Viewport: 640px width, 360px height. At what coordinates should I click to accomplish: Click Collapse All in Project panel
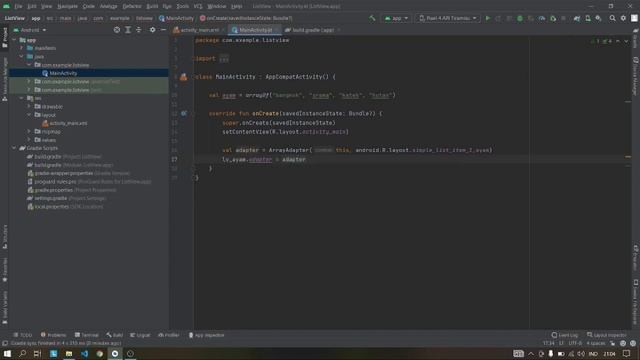pyautogui.click(x=138, y=30)
